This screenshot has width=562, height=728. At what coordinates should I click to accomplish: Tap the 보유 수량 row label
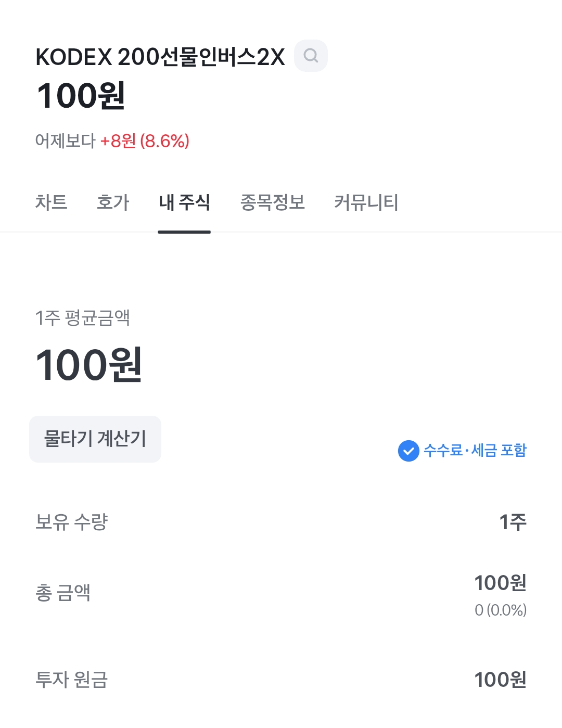[x=71, y=521]
